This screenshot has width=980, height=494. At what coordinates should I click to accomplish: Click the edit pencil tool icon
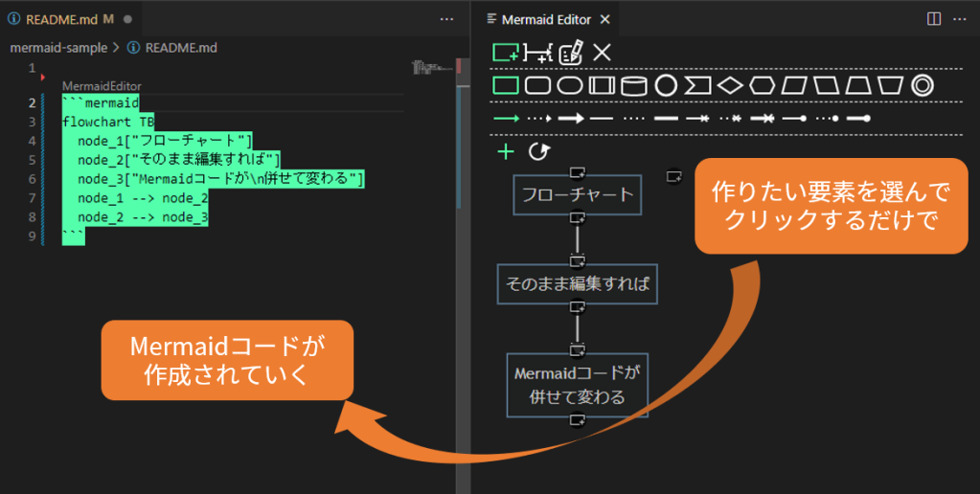571,53
